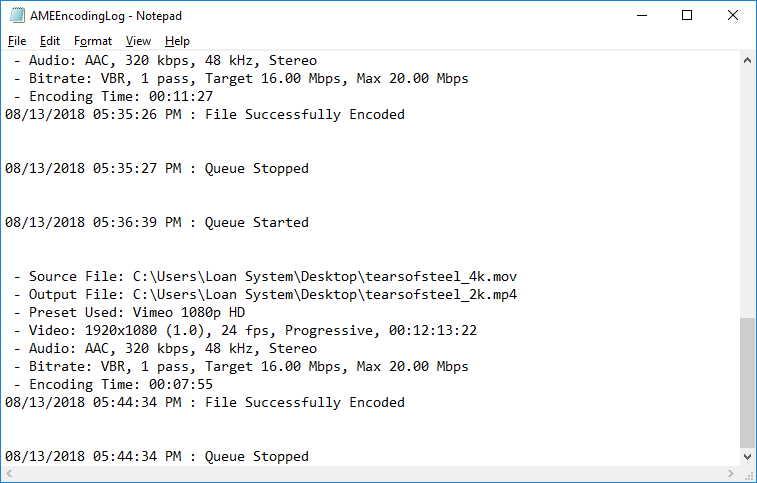
Task: Open the Format menu
Action: coord(93,41)
